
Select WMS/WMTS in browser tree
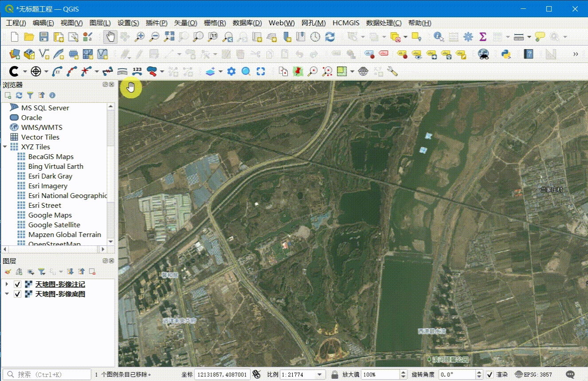42,128
